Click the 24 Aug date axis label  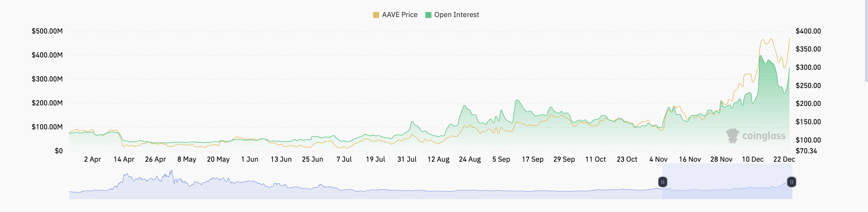point(470,159)
